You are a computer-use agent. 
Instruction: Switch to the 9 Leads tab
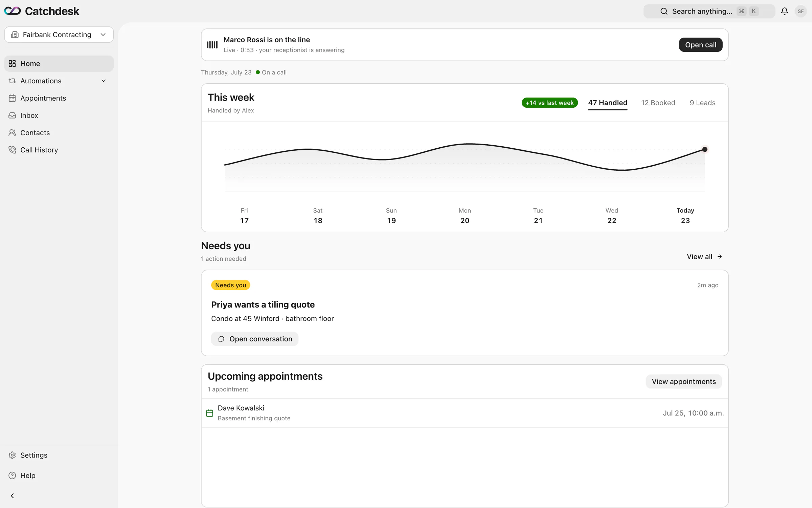702,103
